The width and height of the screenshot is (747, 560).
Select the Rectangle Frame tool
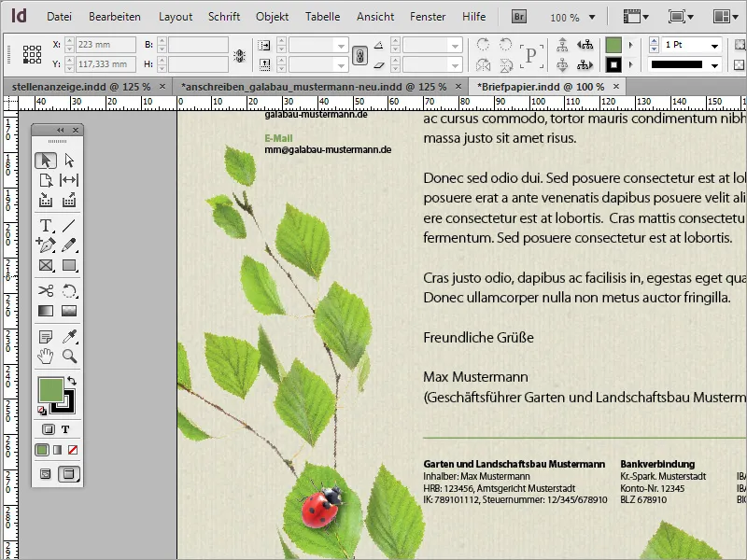[46, 265]
